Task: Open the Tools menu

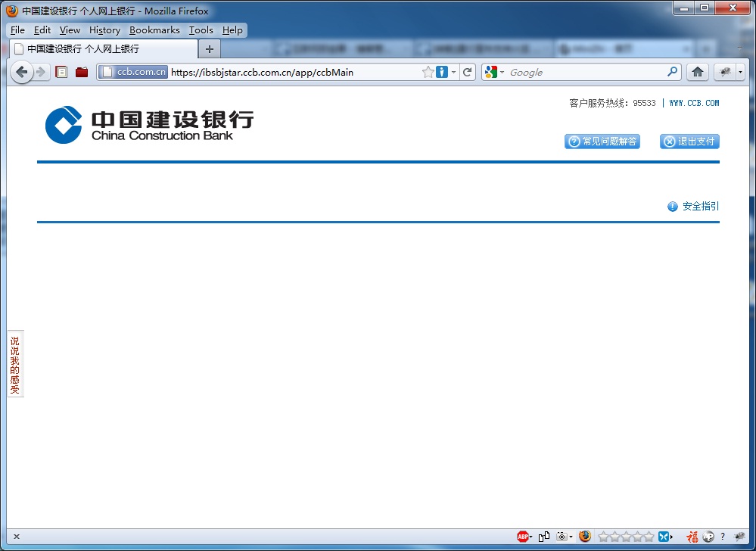Action: pyautogui.click(x=201, y=30)
